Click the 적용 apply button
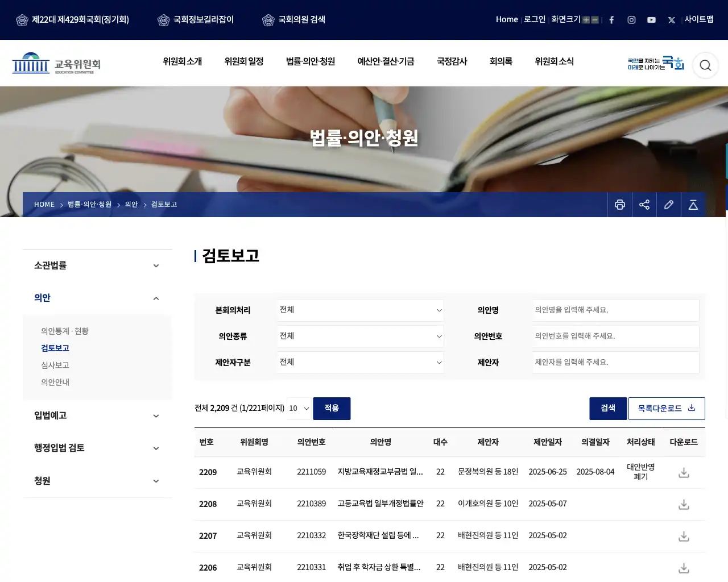 pyautogui.click(x=332, y=409)
